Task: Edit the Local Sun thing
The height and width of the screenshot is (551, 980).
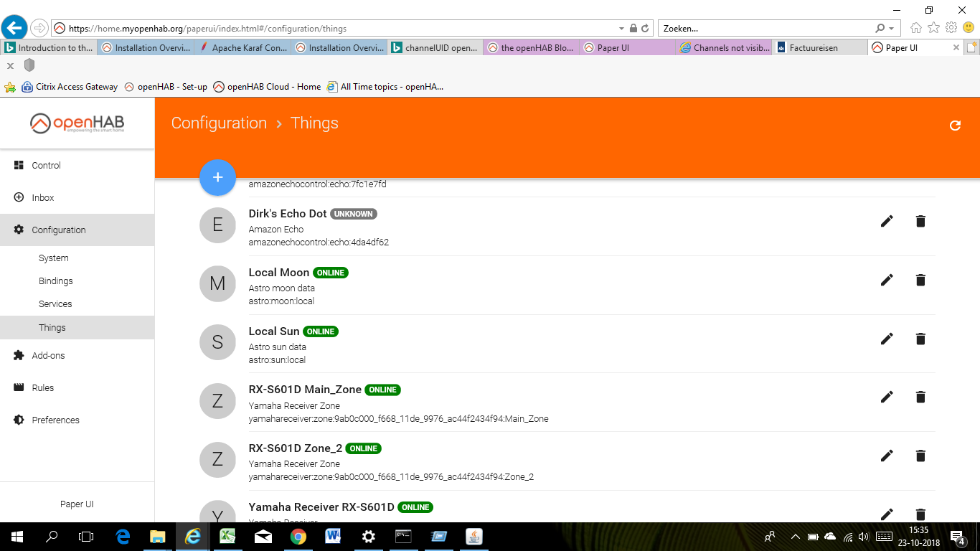Action: pyautogui.click(x=887, y=339)
